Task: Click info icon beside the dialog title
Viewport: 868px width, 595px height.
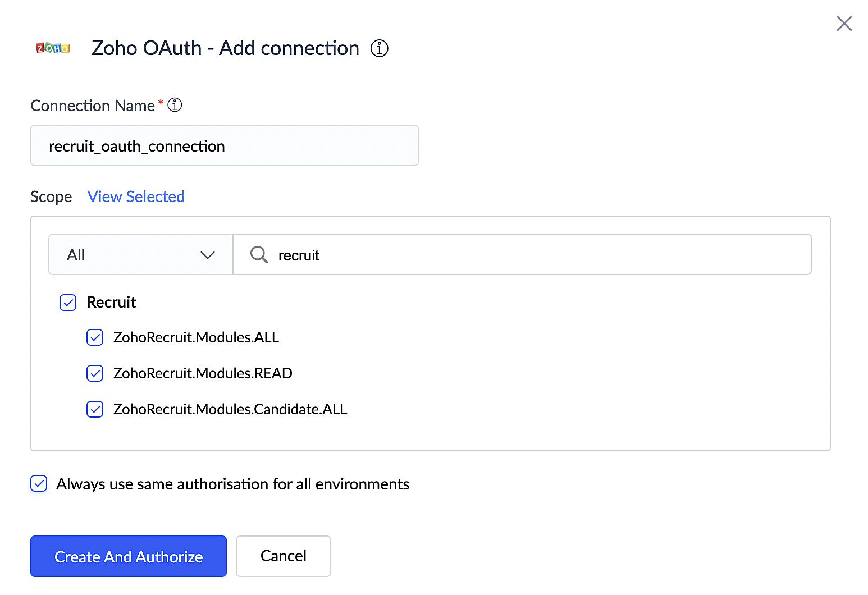Action: coord(380,49)
